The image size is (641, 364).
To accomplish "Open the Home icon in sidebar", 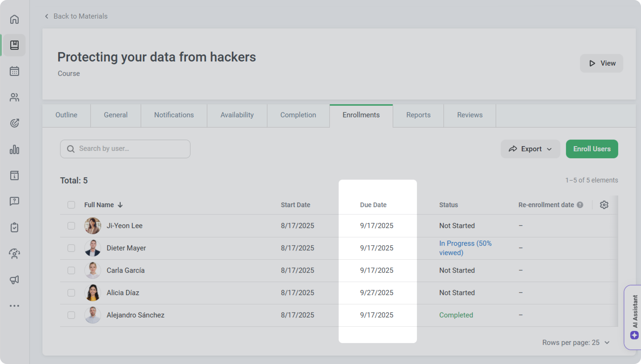I will click(14, 19).
